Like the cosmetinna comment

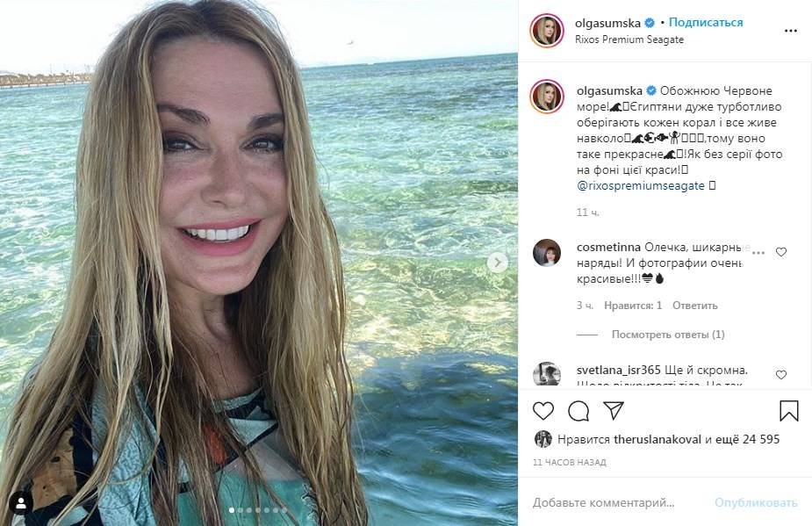coord(781,252)
